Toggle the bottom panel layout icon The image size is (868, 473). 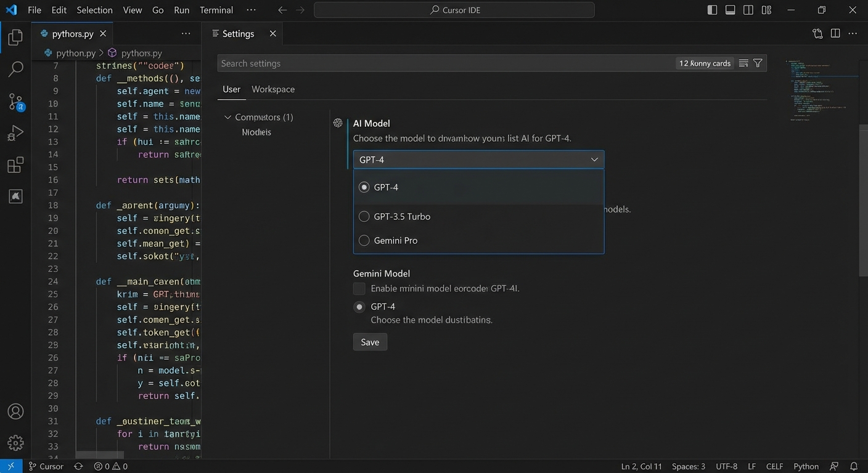(x=730, y=10)
